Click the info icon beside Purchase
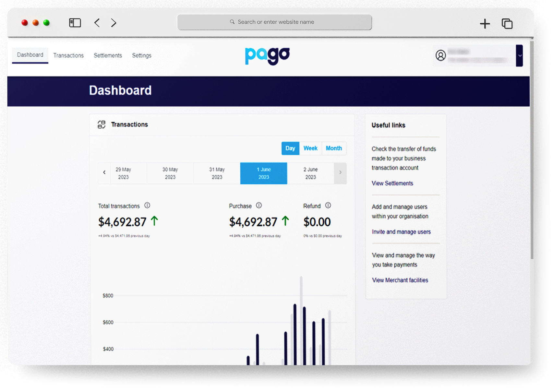 [258, 205]
